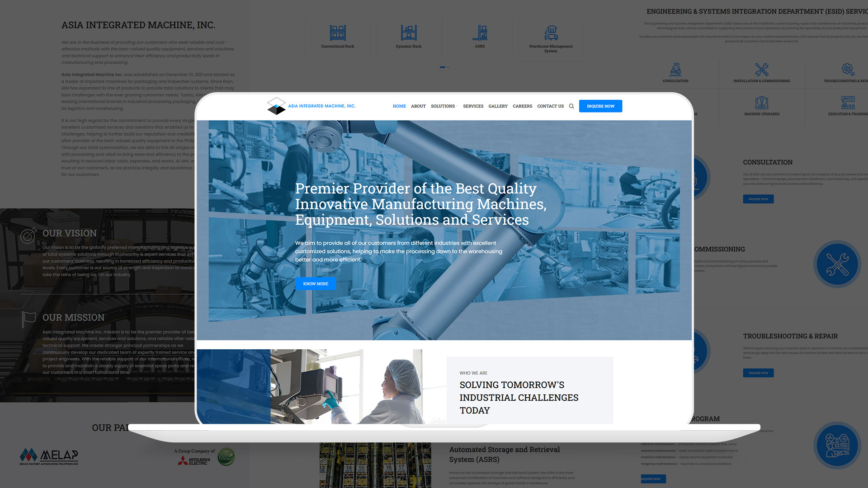Image resolution: width=868 pixels, height=488 pixels.
Task: Click the search magnifier icon in navbar
Action: click(x=571, y=106)
